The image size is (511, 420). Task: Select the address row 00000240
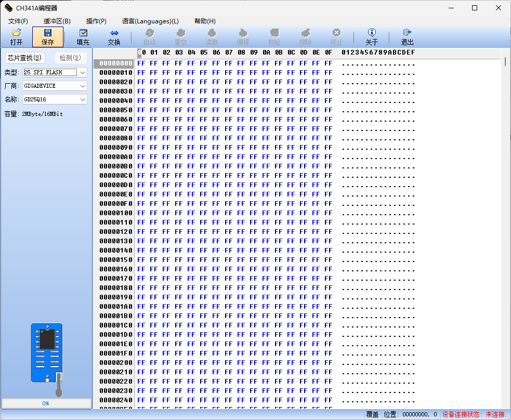point(116,400)
